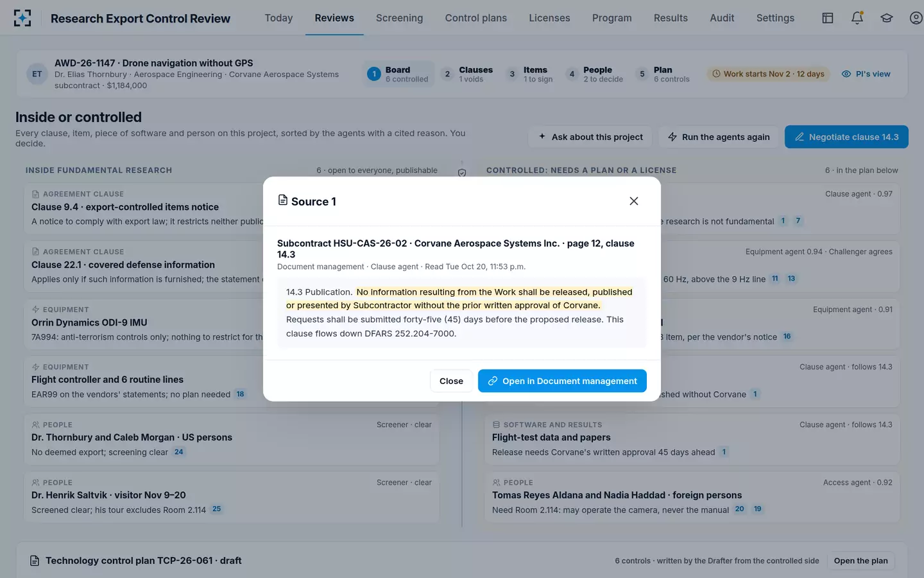The image size is (924, 578).
Task: Click the Close button in the dialog
Action: click(x=451, y=381)
